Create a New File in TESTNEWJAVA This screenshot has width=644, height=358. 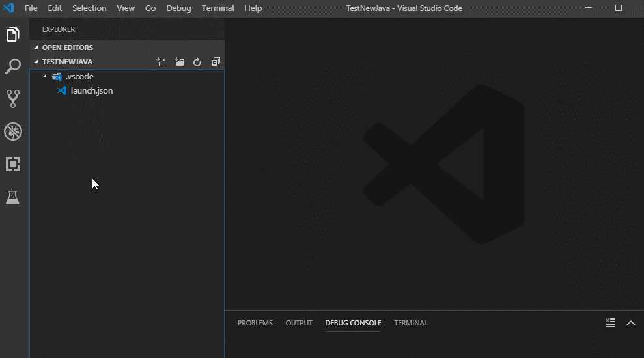161,62
